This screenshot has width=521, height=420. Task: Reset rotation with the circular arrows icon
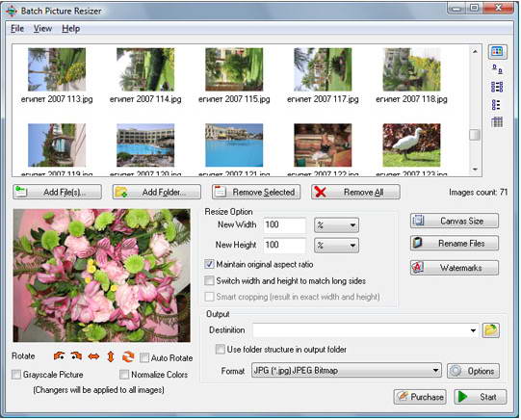click(x=128, y=356)
